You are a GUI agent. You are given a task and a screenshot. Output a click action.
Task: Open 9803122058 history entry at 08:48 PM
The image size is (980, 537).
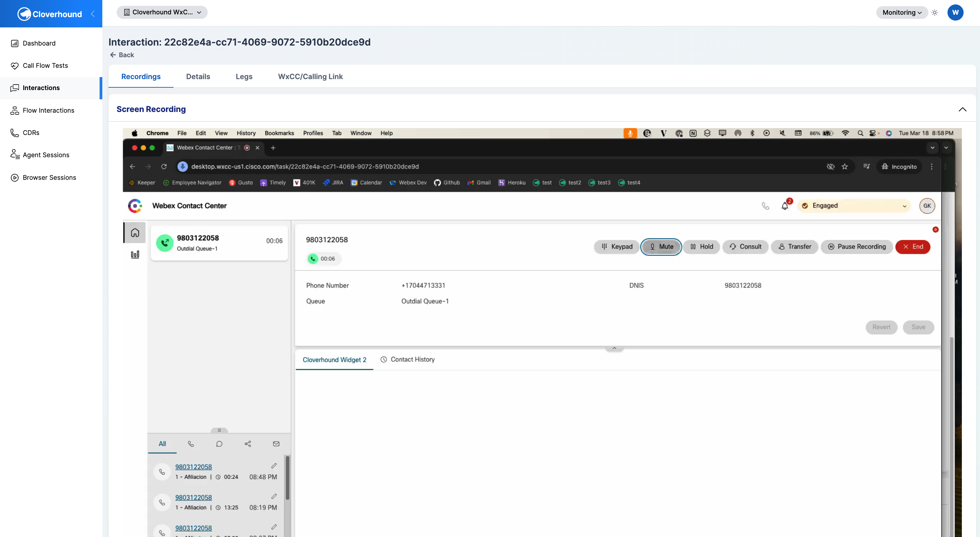click(x=193, y=466)
